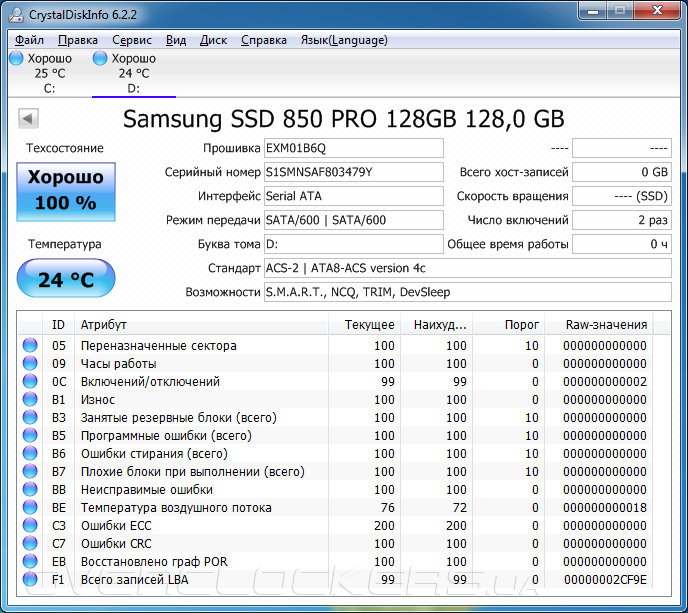Select disk D: status tab
The height and width of the screenshot is (613, 688).
[x=133, y=73]
